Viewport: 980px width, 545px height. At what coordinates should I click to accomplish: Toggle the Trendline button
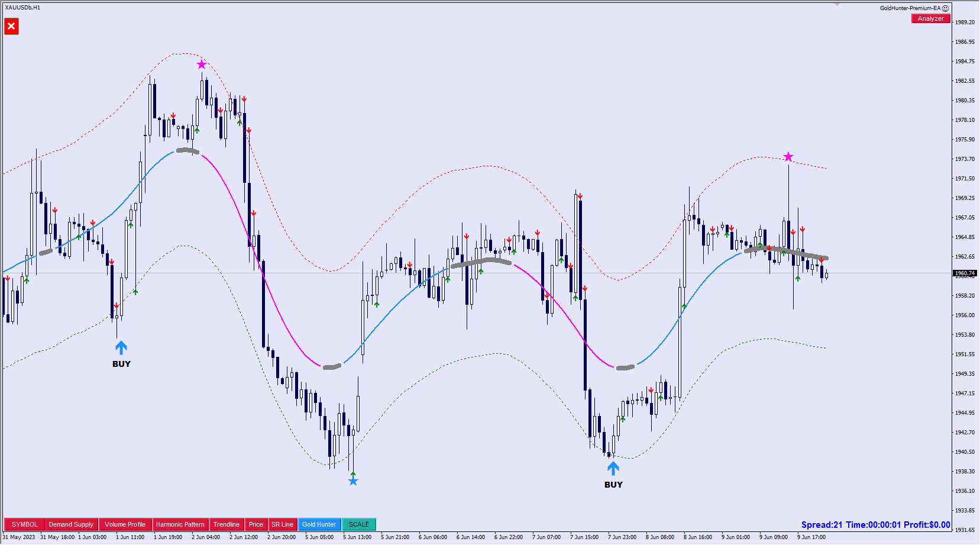(227, 524)
